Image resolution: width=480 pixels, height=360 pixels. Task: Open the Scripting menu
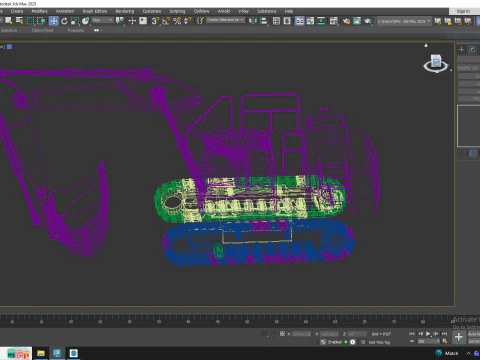click(x=177, y=11)
